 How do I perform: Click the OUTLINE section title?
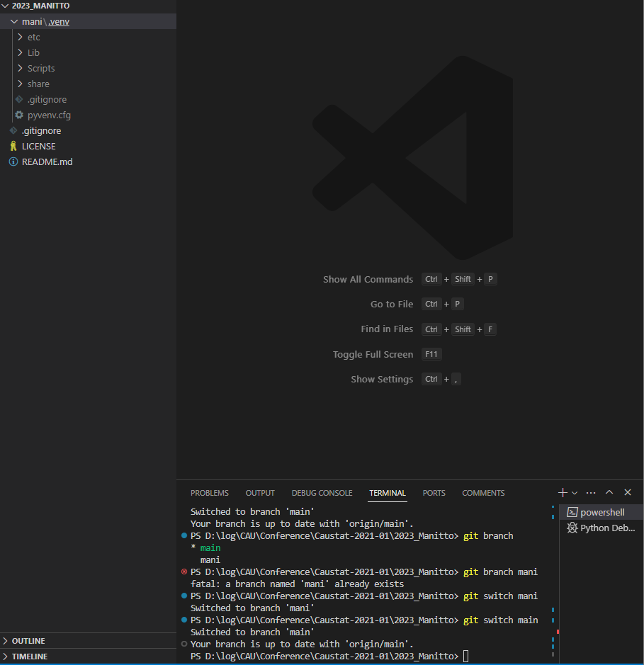[x=28, y=640]
